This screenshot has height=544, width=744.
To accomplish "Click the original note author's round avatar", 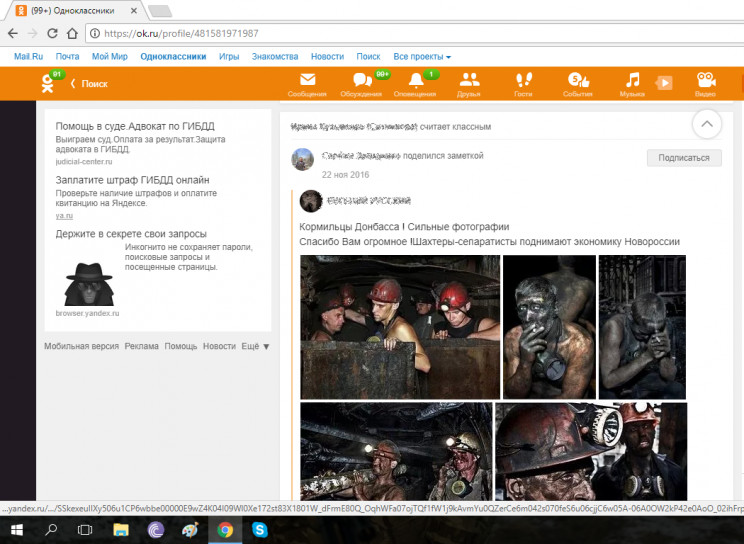I will coord(311,201).
